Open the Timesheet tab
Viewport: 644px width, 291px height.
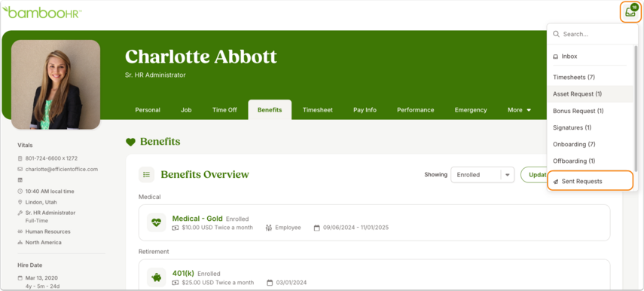click(318, 110)
